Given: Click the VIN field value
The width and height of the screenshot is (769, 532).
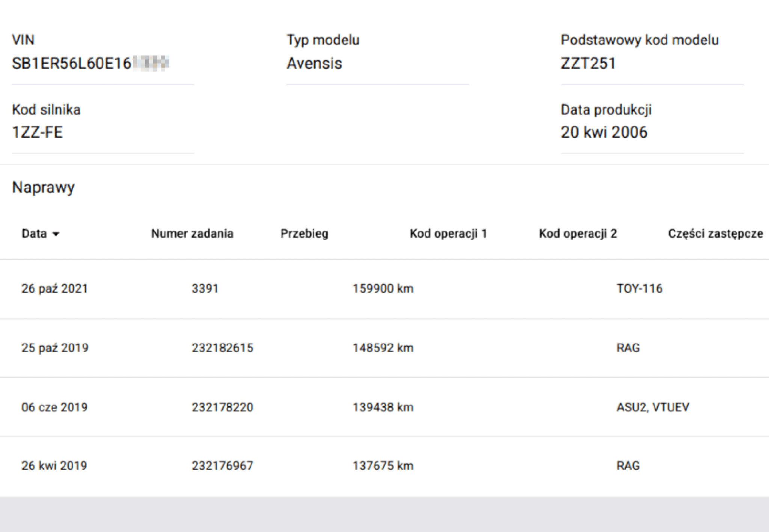Looking at the screenshot, I should [90, 63].
